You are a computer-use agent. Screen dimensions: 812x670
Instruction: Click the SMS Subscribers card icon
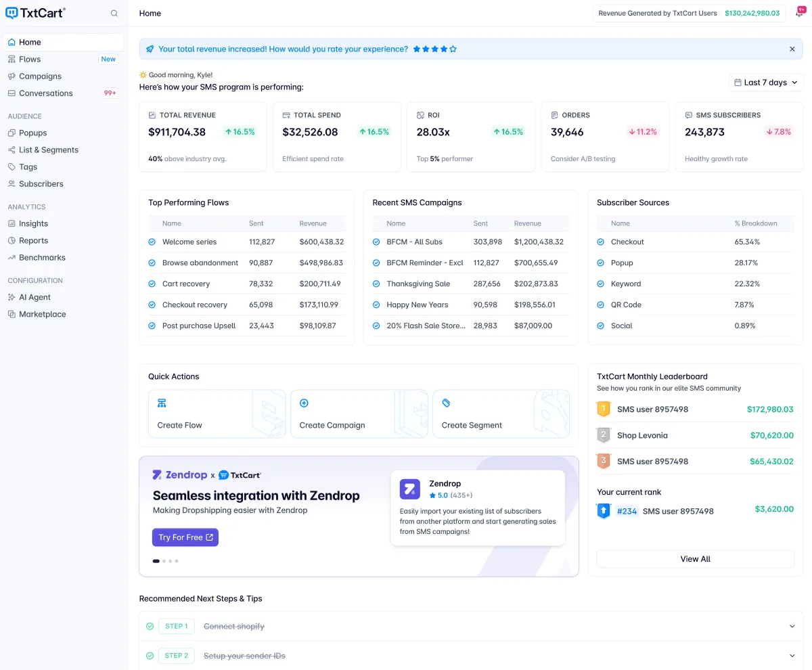[x=689, y=115]
